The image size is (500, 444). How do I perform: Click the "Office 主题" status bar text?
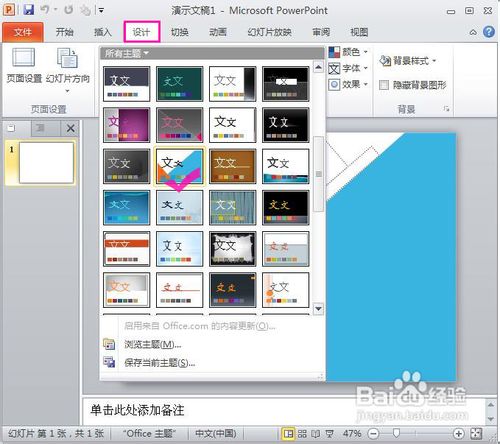click(149, 434)
